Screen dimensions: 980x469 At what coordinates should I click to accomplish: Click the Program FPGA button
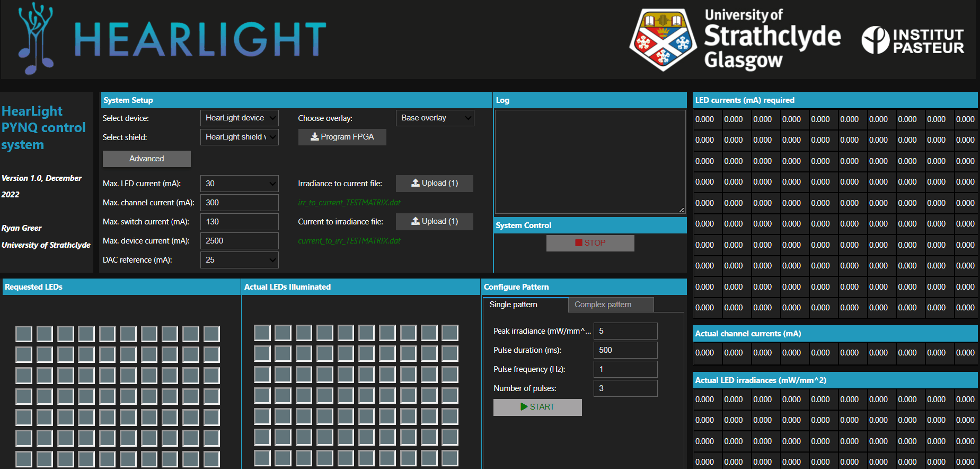342,137
